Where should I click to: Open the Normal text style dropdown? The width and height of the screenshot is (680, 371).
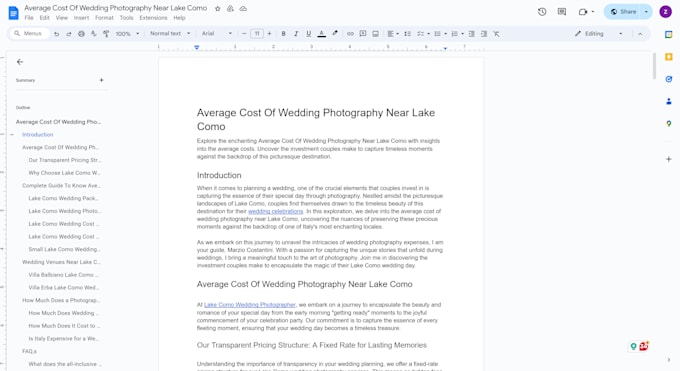170,33
